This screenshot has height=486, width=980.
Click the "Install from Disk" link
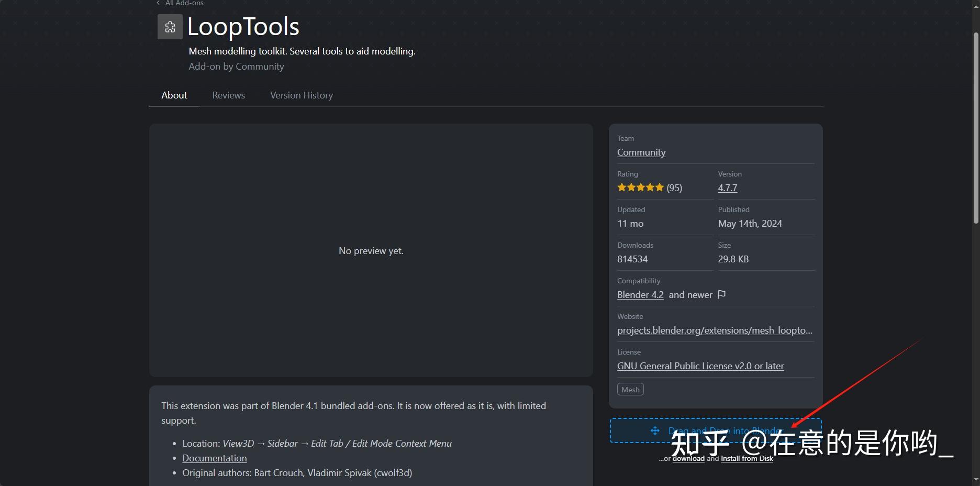[747, 459]
